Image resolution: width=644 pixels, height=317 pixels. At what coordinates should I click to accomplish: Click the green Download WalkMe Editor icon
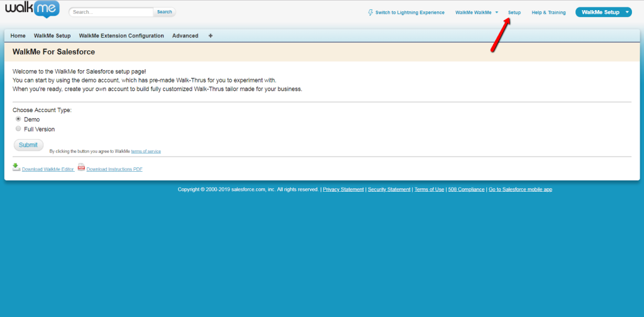(16, 167)
